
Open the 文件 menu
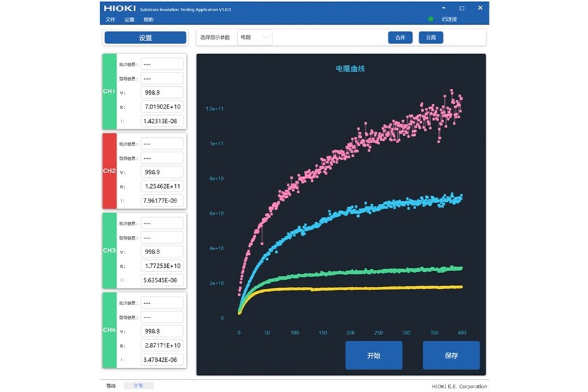(110, 20)
